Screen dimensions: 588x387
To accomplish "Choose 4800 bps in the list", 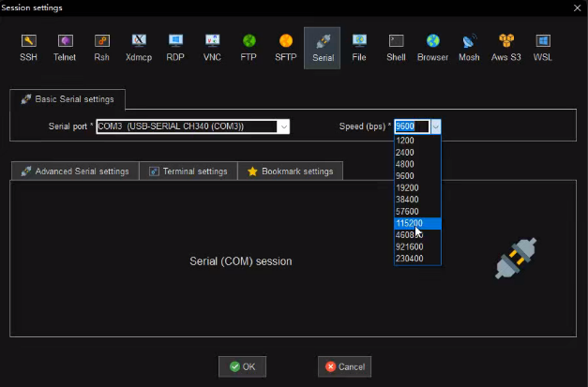I will tap(417, 164).
